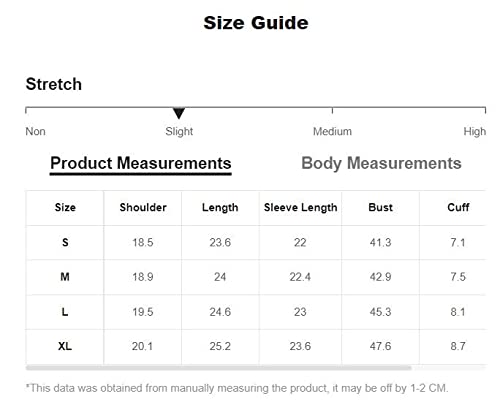The image size is (500, 410).
Task: Click the Medium stretch label
Action: click(332, 131)
